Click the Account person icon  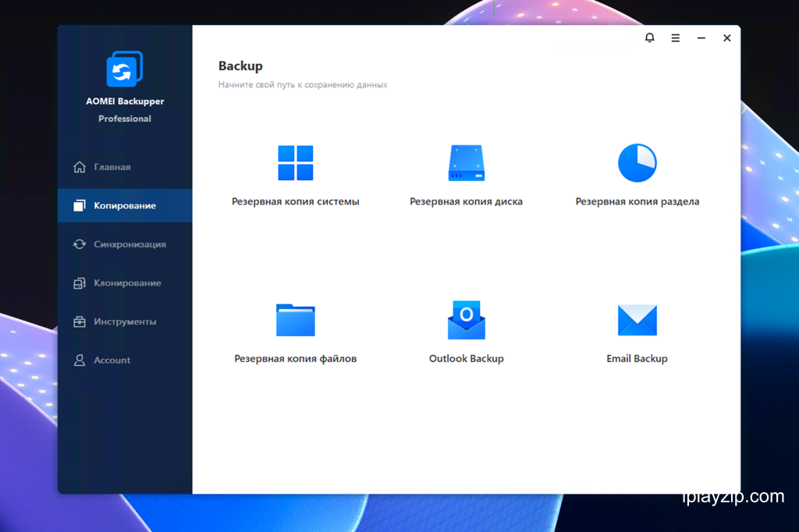click(80, 360)
